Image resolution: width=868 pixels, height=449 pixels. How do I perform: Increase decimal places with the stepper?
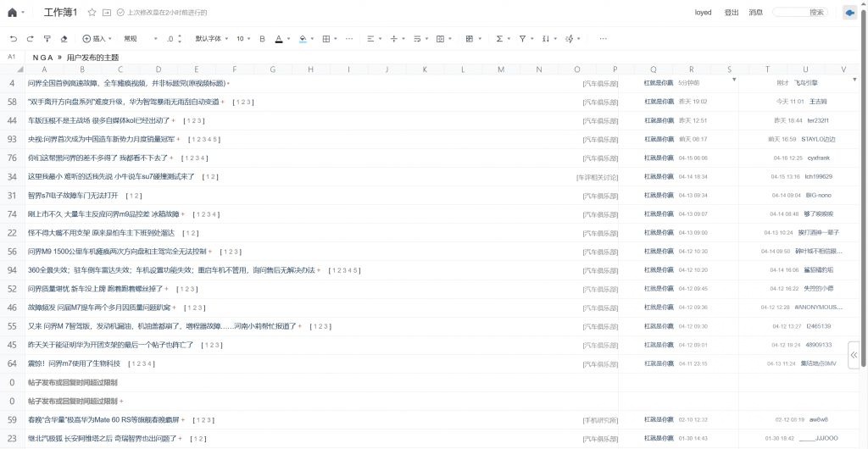[x=180, y=36]
